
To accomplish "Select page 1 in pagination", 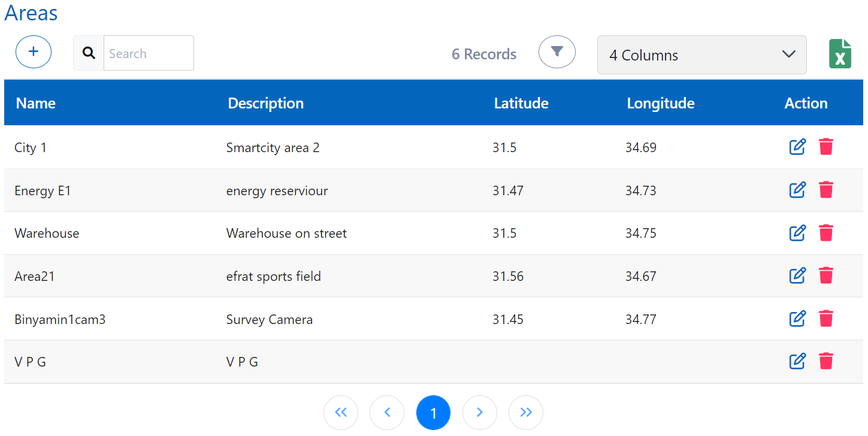I will coord(433,412).
